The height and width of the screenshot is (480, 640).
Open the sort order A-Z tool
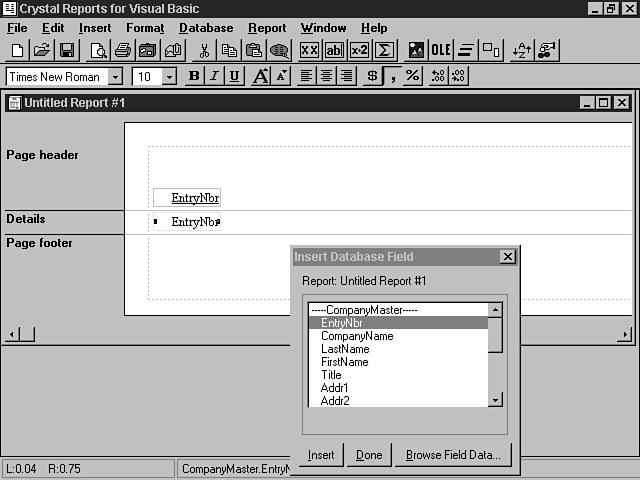[x=522, y=50]
